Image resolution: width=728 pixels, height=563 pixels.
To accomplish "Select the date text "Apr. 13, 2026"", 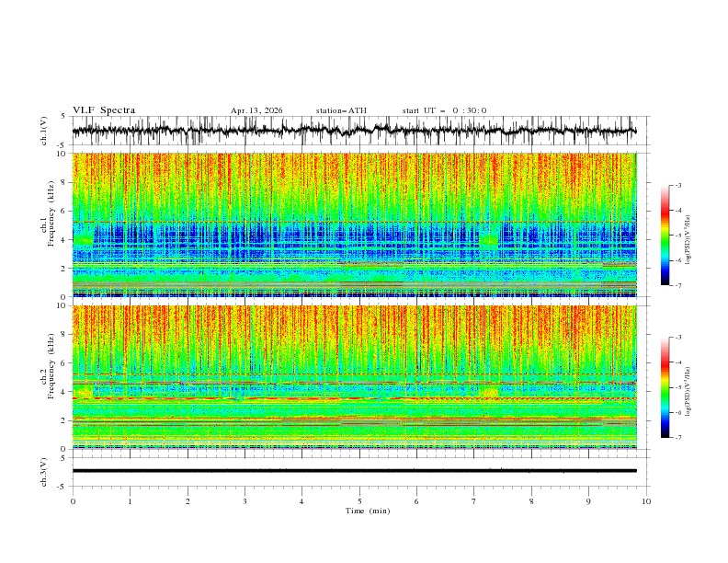I will tap(256, 110).
